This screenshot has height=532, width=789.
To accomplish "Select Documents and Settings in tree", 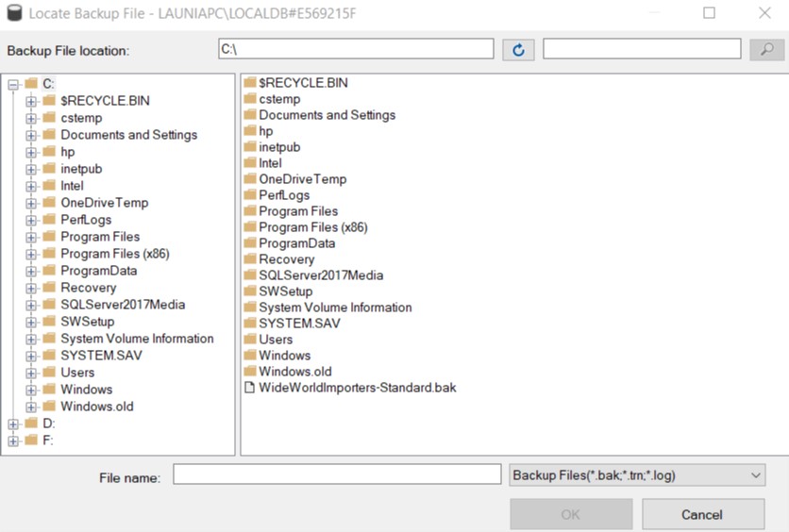I will click(128, 135).
